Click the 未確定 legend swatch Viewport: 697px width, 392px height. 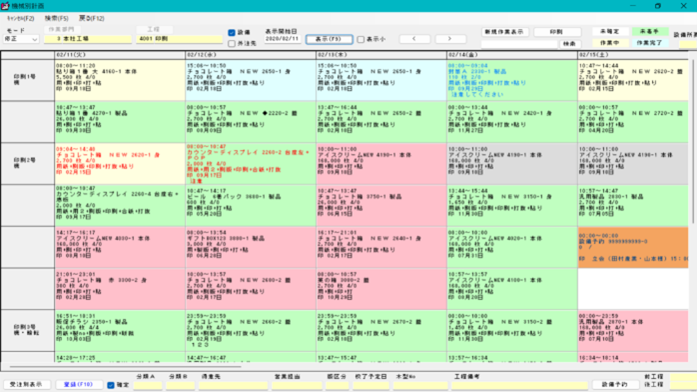pyautogui.click(x=609, y=32)
